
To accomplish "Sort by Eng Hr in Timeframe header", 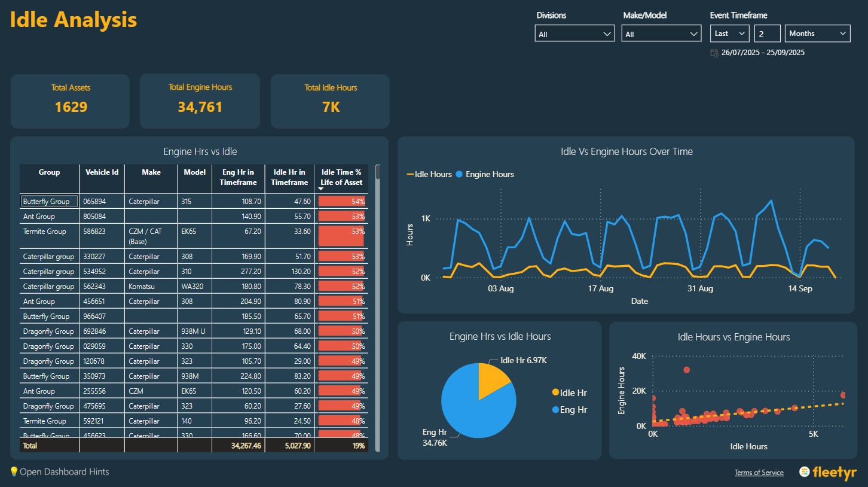I will point(239,178).
